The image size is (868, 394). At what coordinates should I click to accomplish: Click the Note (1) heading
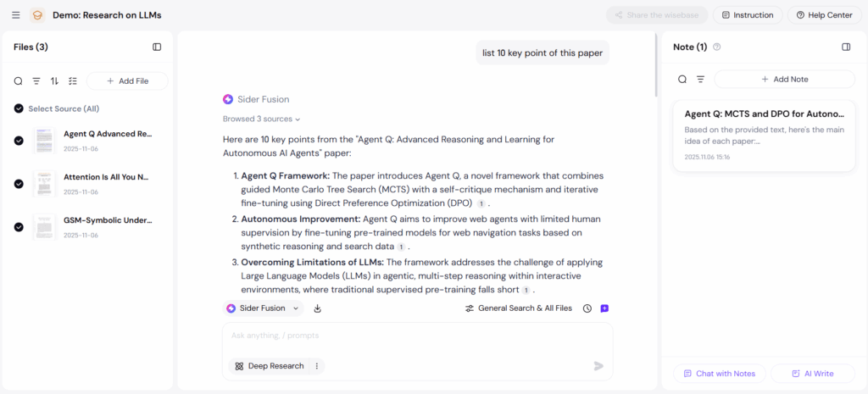(690, 47)
